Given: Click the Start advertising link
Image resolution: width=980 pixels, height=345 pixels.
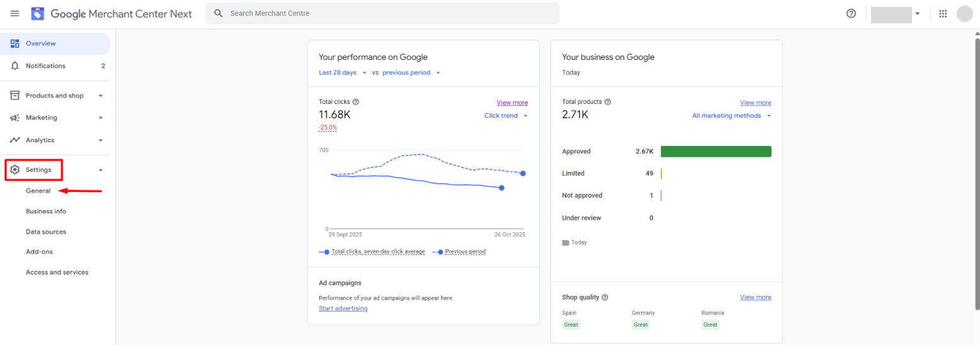Looking at the screenshot, I should (x=343, y=308).
